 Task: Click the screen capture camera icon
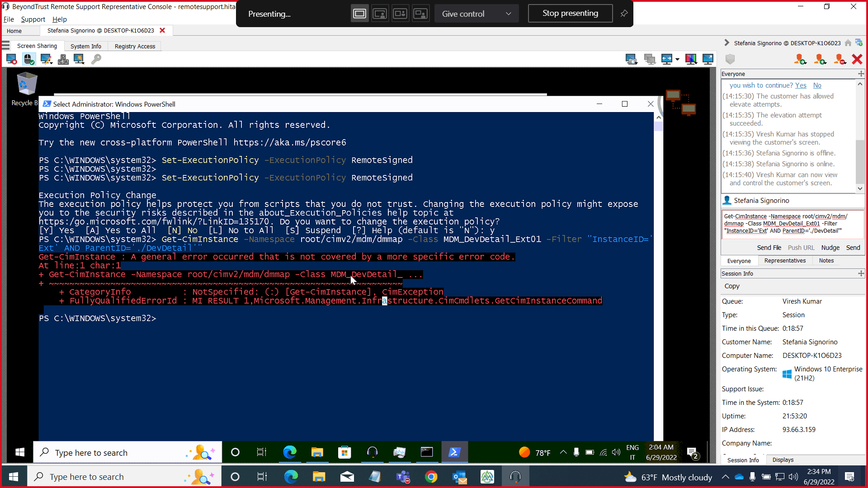pyautogui.click(x=631, y=59)
